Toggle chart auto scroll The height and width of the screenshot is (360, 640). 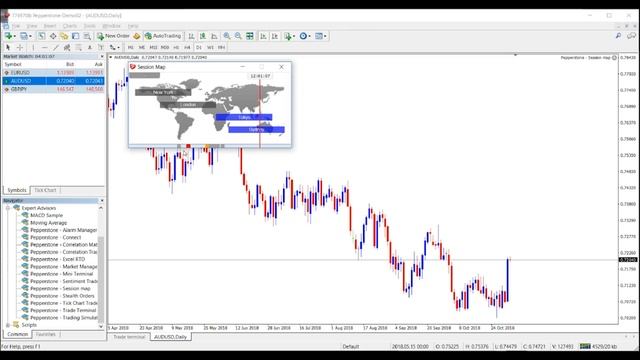tap(263, 36)
